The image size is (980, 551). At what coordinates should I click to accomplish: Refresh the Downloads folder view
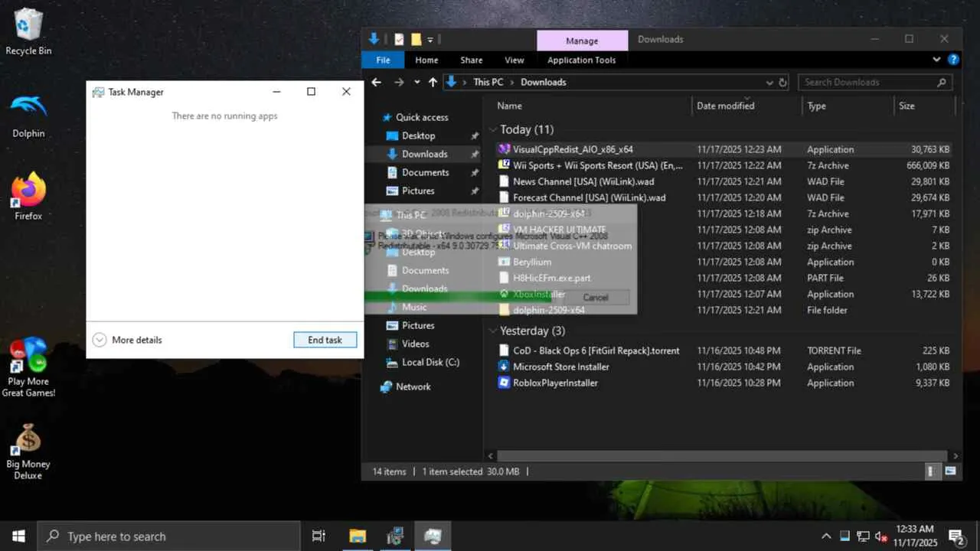tap(782, 82)
